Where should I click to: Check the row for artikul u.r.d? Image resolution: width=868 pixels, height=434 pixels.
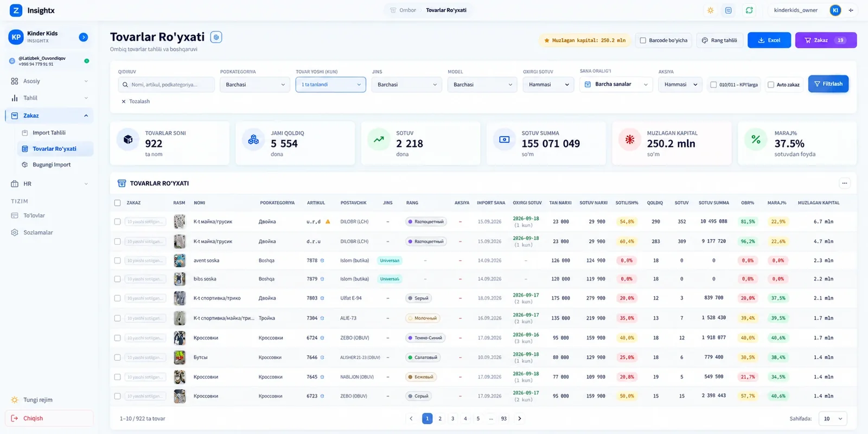117,222
